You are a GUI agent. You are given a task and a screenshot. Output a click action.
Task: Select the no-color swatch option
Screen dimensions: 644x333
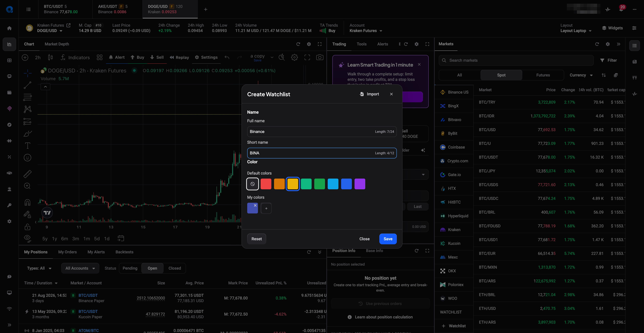point(253,184)
